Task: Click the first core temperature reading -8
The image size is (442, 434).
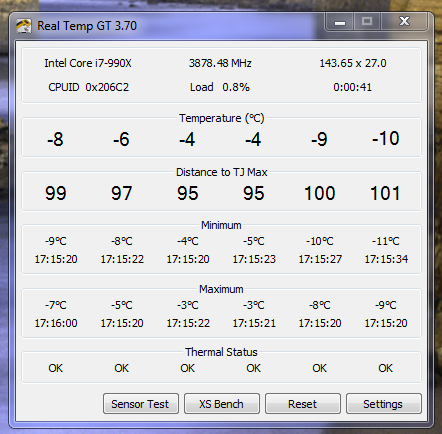Action: [x=55, y=139]
